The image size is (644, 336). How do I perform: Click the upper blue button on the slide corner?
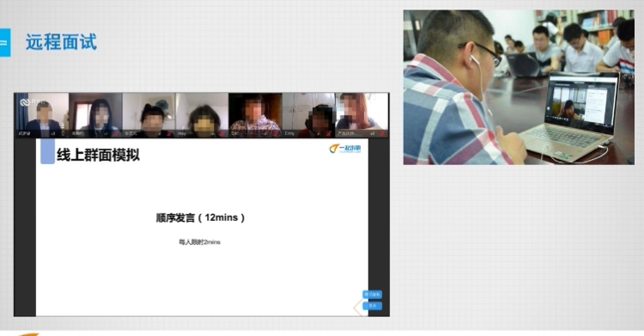click(x=372, y=295)
